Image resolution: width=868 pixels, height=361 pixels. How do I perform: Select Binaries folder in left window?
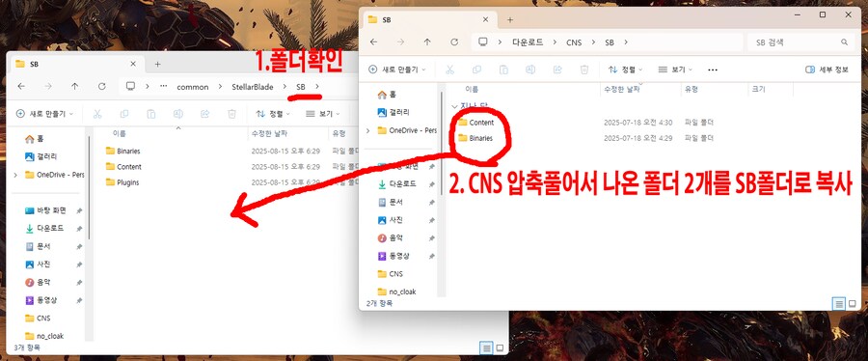click(x=128, y=151)
